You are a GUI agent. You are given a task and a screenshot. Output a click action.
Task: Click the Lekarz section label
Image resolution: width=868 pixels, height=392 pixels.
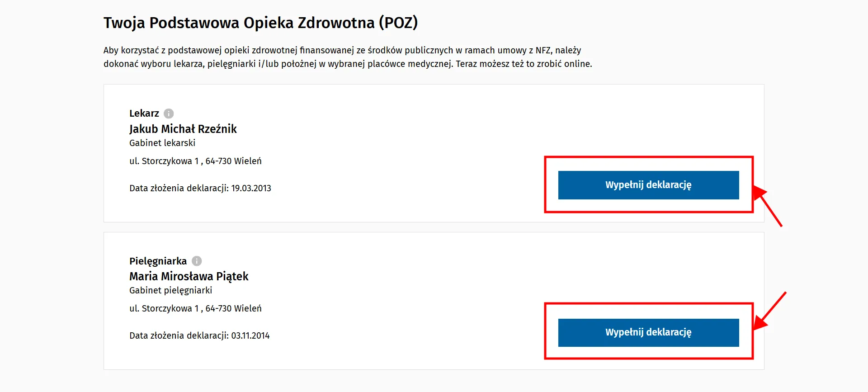tap(144, 113)
